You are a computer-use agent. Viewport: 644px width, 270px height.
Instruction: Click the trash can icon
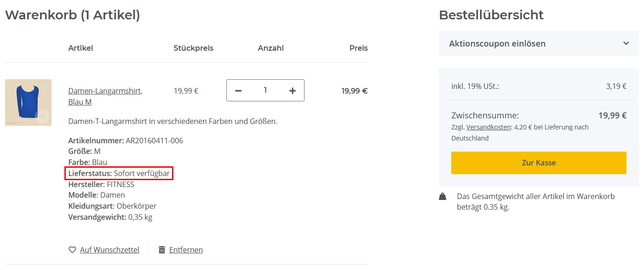[x=162, y=250]
